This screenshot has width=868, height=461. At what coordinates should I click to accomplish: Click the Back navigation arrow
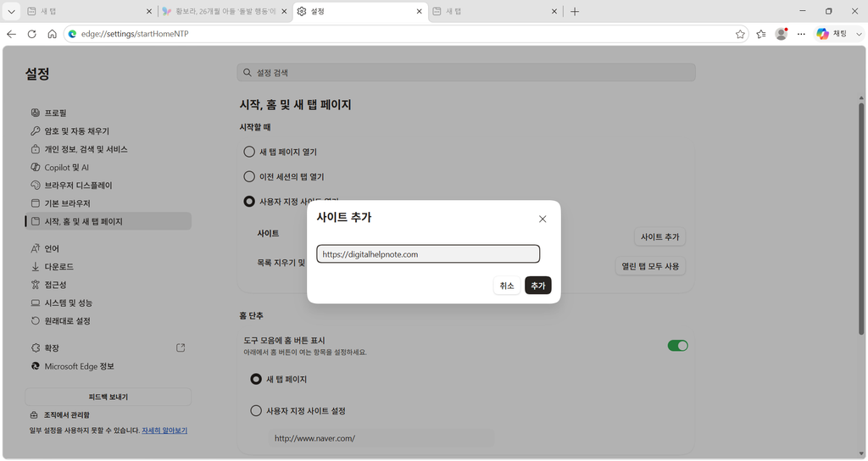(x=11, y=34)
